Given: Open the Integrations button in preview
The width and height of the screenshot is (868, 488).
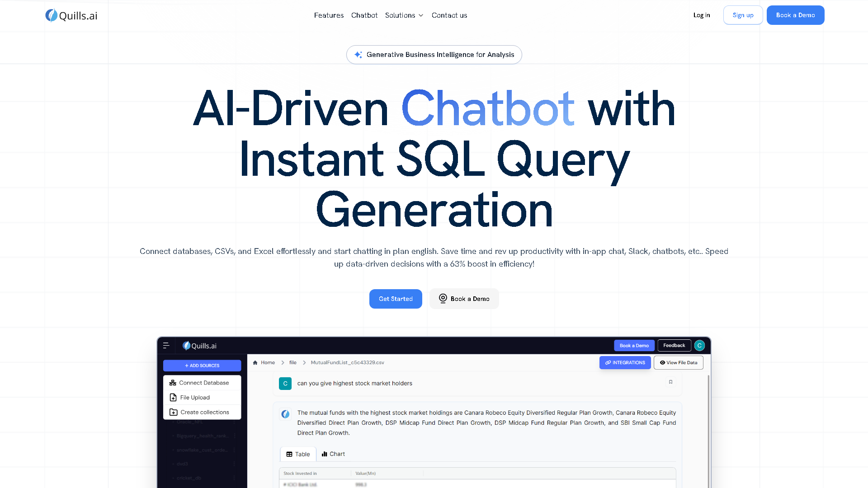Looking at the screenshot, I should point(625,363).
